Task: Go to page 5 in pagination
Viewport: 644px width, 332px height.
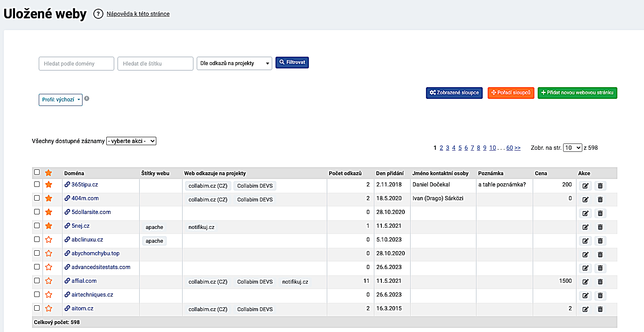Action: pyautogui.click(x=460, y=148)
